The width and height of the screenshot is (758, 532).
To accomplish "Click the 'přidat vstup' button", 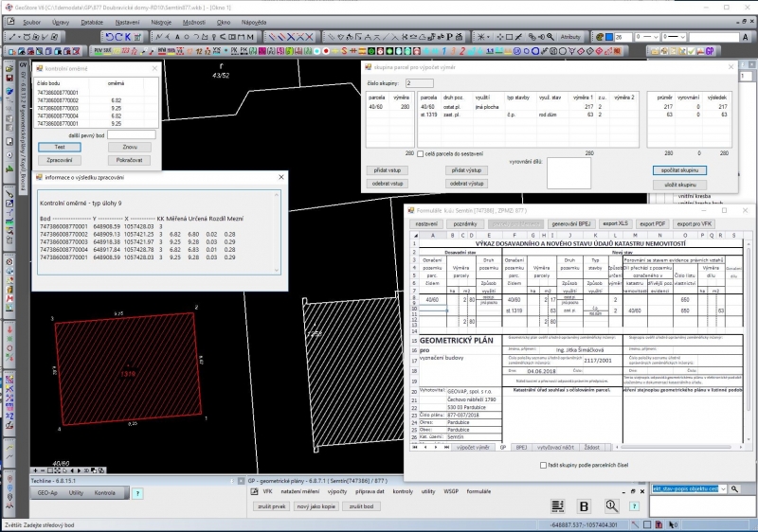I will pos(388,170).
